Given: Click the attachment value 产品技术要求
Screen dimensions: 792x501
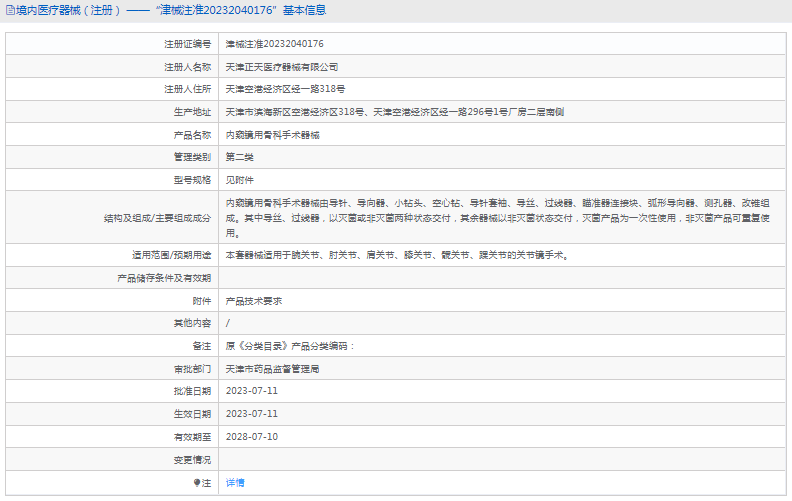Looking at the screenshot, I should point(254,301).
